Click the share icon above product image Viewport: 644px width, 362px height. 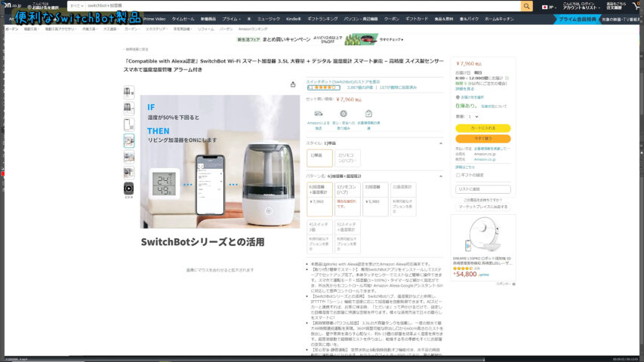click(x=293, y=84)
